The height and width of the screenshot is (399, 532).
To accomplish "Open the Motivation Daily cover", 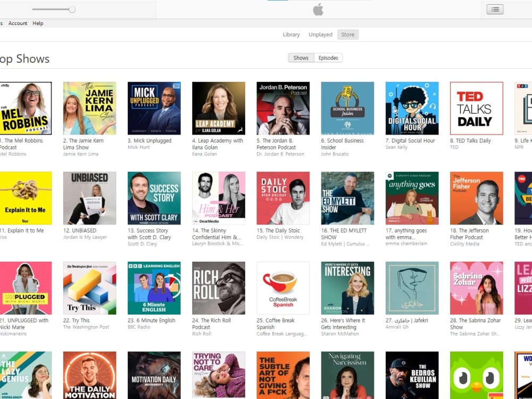I will pyautogui.click(x=154, y=375).
